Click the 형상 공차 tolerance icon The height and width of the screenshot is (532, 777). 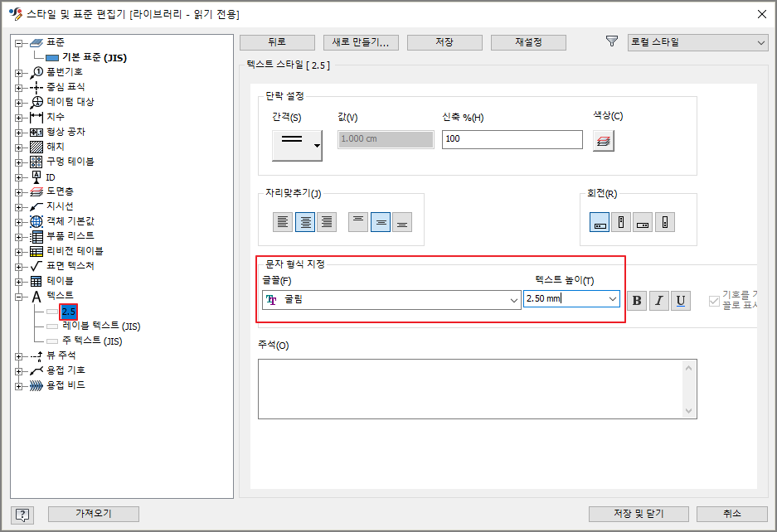[36, 133]
